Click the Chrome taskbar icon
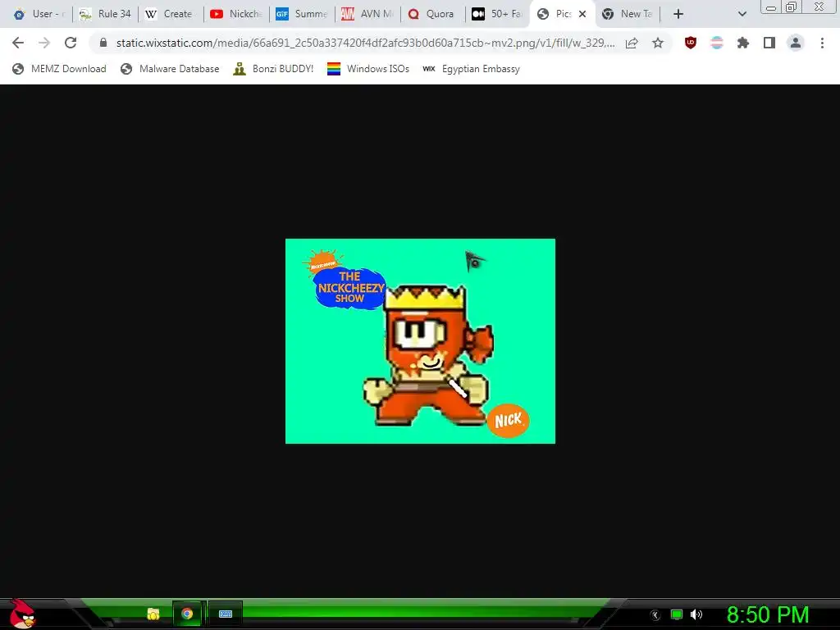The width and height of the screenshot is (840, 630). point(187,614)
